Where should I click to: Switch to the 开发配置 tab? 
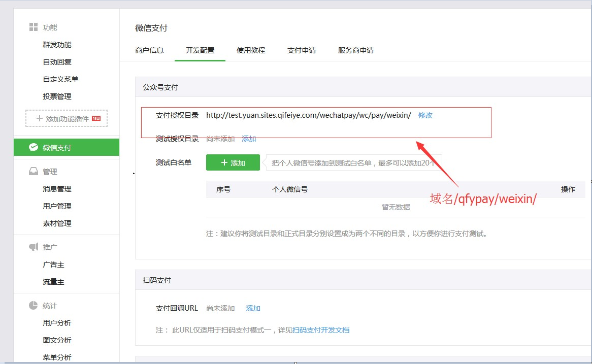(200, 50)
